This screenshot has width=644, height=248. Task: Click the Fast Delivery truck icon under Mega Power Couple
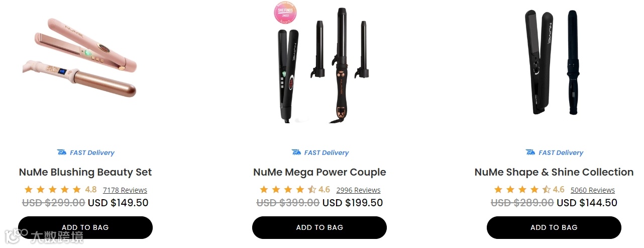296,152
